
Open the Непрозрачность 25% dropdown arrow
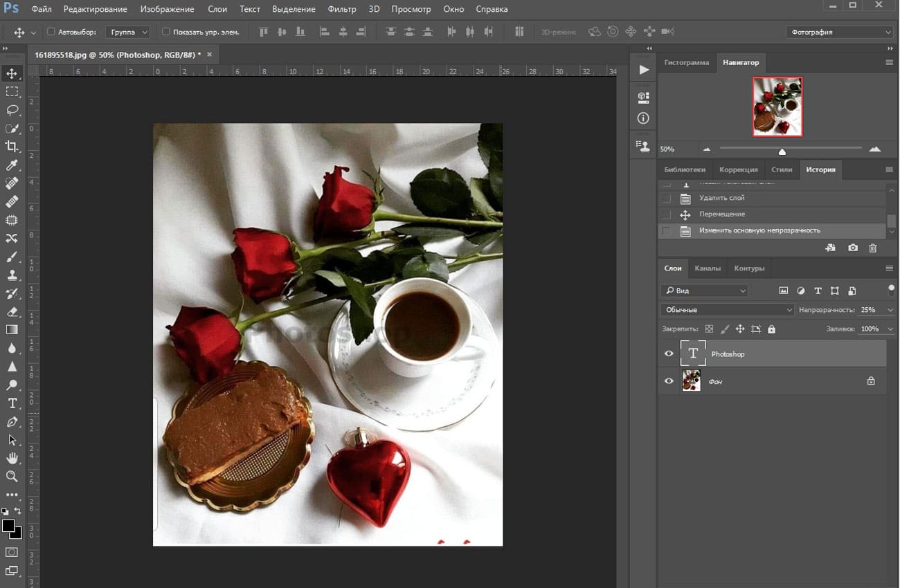point(890,310)
